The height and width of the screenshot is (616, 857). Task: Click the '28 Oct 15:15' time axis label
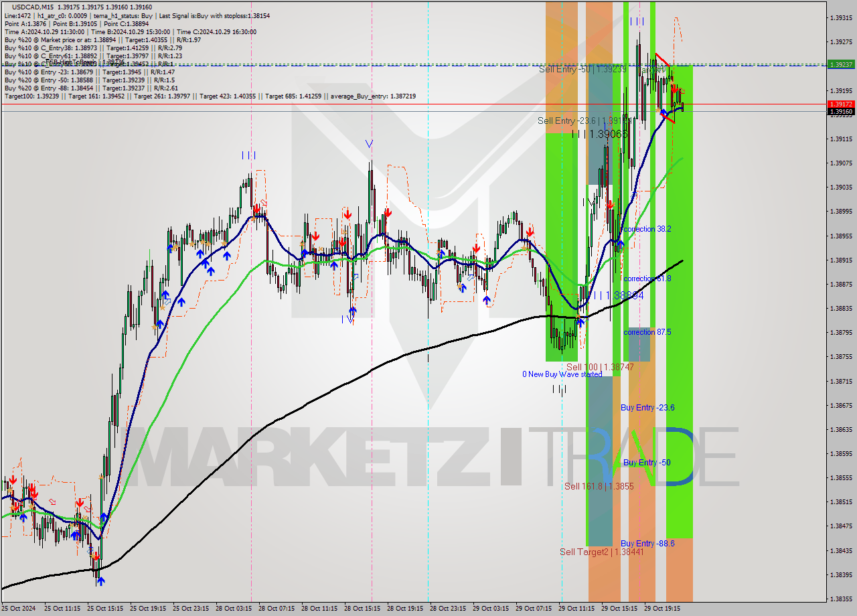362,609
